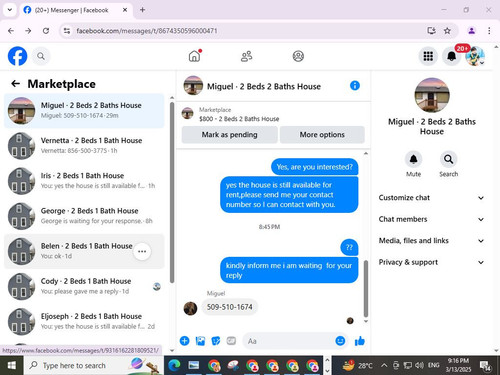Image resolution: width=500 pixels, height=375 pixels.
Task: Click the taskbar search box
Action: click(93, 365)
